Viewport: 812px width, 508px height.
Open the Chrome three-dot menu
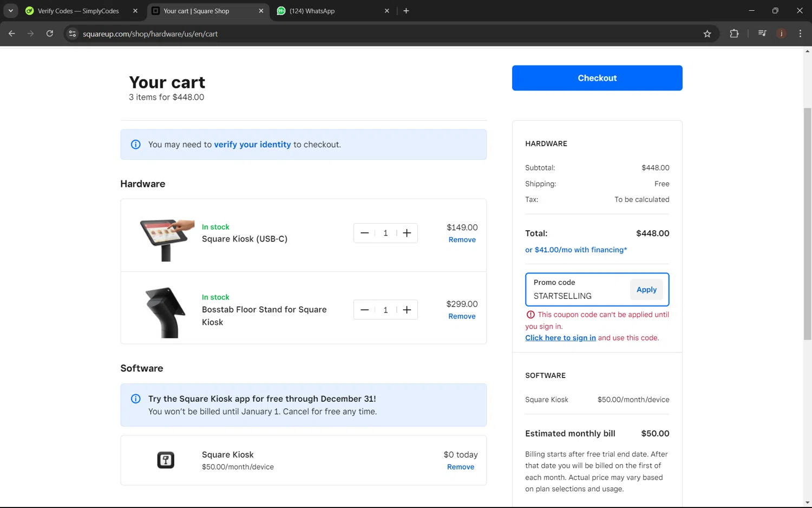(x=800, y=34)
